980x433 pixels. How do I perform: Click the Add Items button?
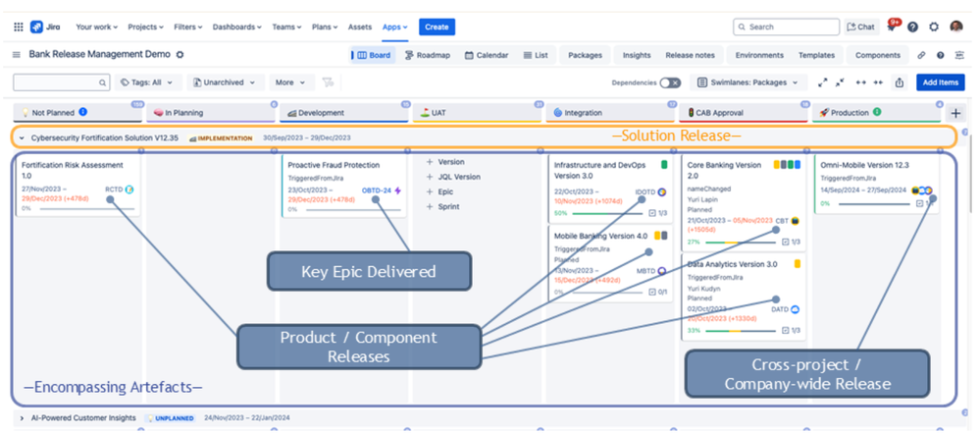[x=941, y=82]
